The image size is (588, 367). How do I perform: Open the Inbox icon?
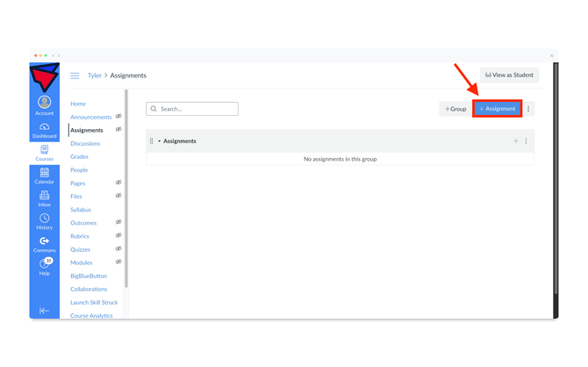click(x=44, y=196)
